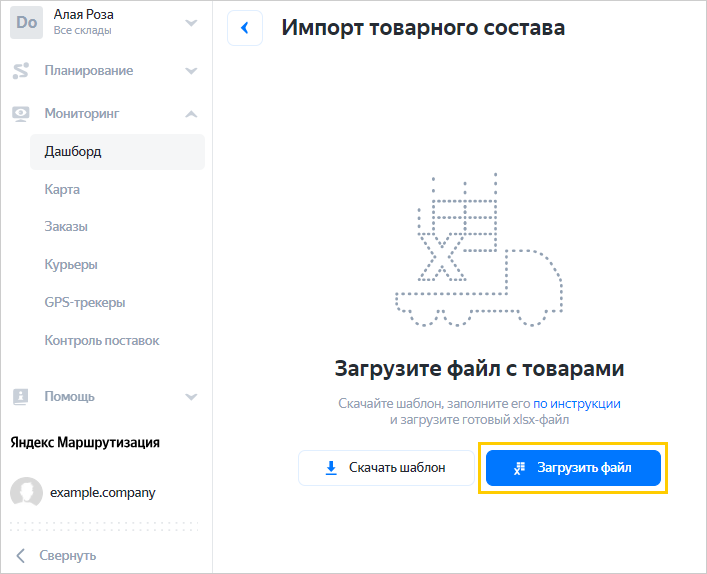Click the Help section icon
Viewport: 707px width, 574px height.
click(x=21, y=396)
